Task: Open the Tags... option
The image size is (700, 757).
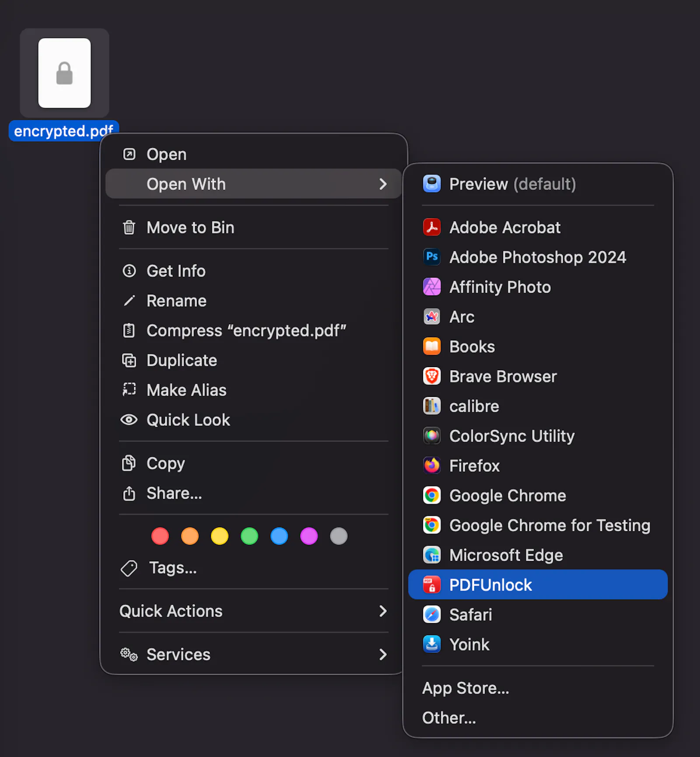Action: click(x=253, y=568)
